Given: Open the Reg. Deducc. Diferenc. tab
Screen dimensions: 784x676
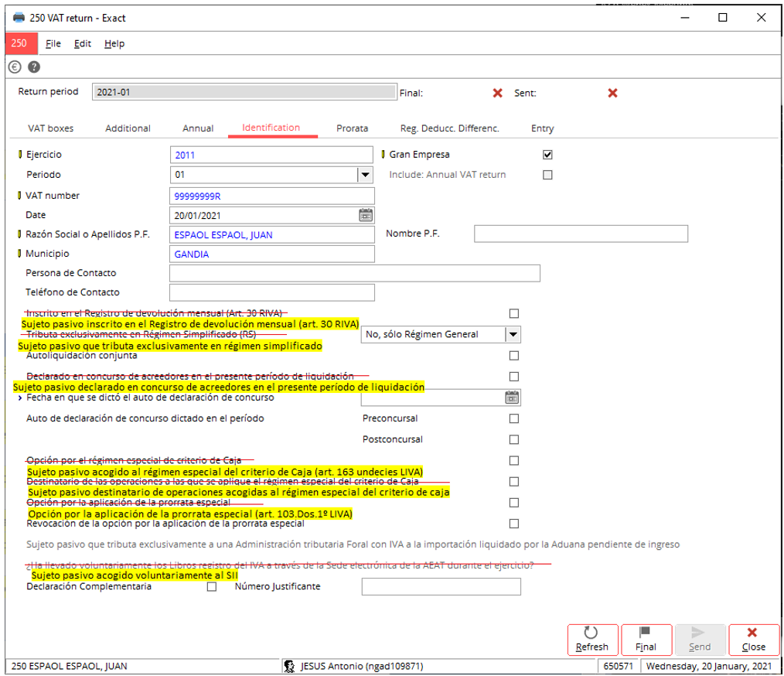Looking at the screenshot, I should (449, 128).
